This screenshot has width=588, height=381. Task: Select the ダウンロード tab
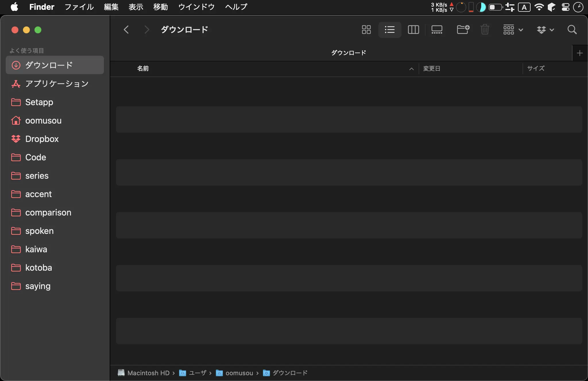tap(349, 53)
